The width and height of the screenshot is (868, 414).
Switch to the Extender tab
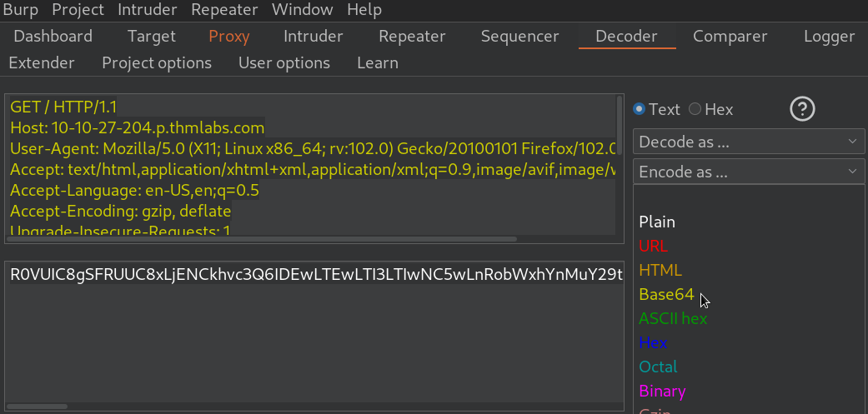coord(42,63)
